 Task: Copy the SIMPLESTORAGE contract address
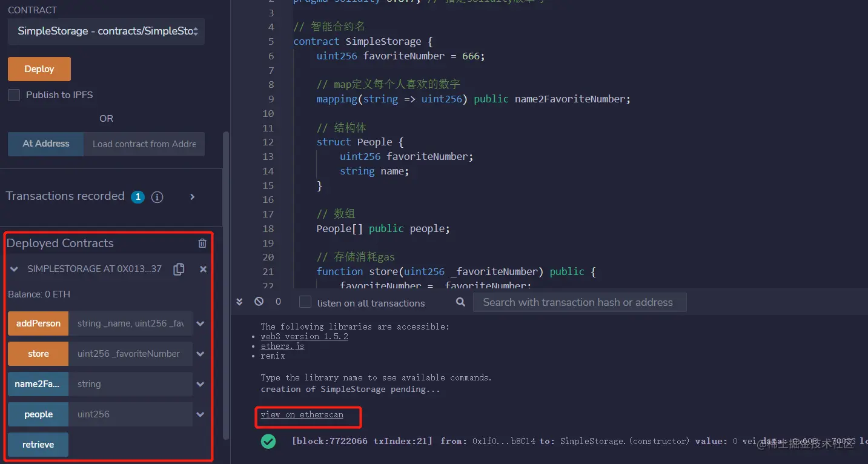[179, 269]
